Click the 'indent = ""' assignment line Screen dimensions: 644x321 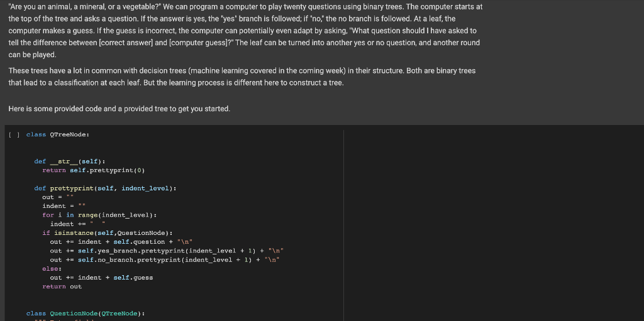coord(64,206)
